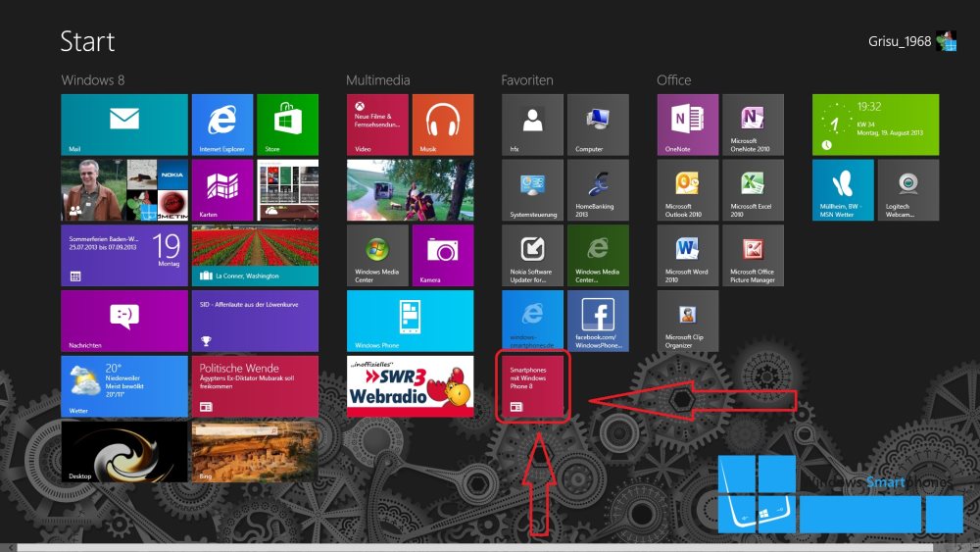
Task: Open Nokia Software Updater tile
Action: point(532,256)
